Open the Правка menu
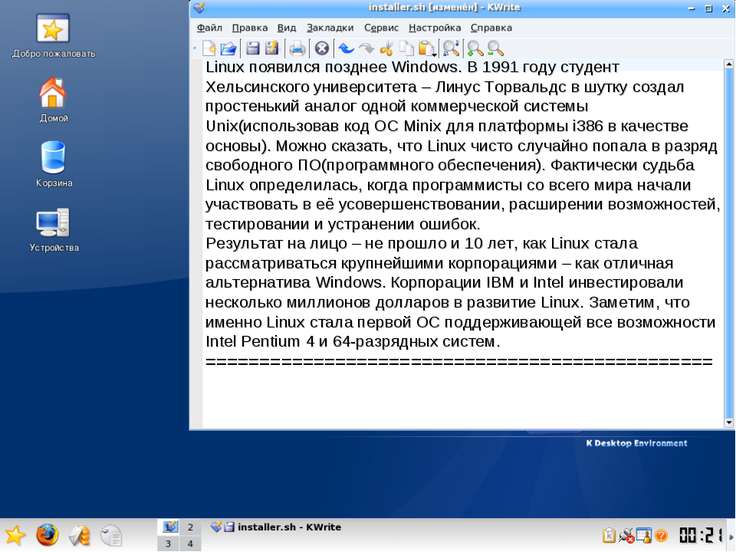The width and height of the screenshot is (736, 552). point(250,28)
